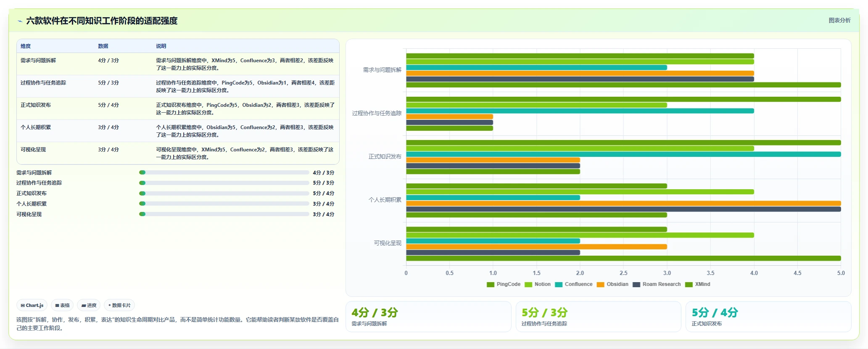Image resolution: width=868 pixels, height=349 pixels.
Task: Click the Obsidian bar in the 个人长期积累 chart group
Action: [623, 204]
